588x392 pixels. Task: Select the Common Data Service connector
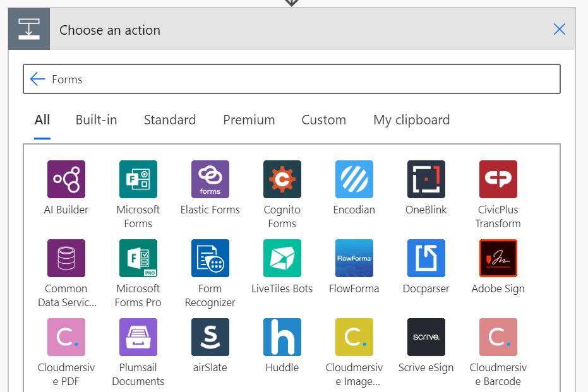click(x=66, y=258)
